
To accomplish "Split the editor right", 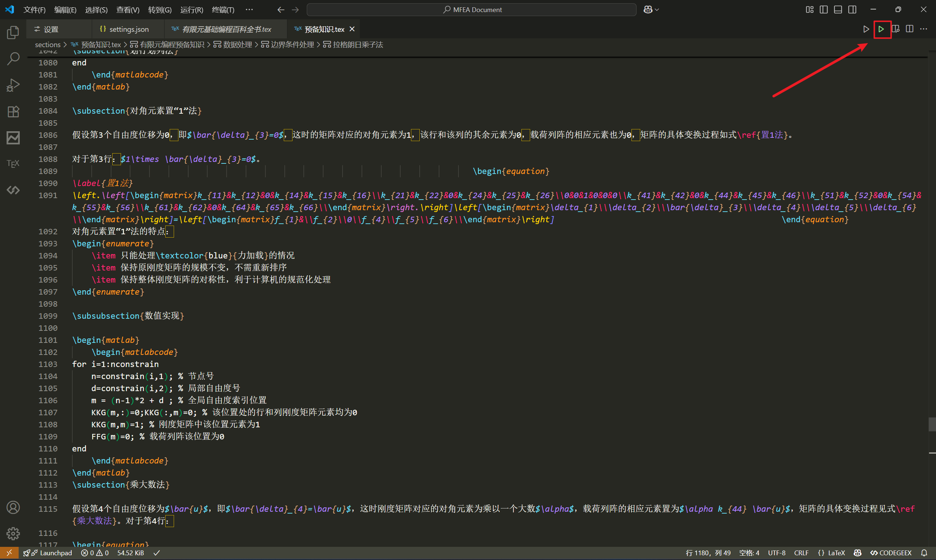I will tap(910, 29).
